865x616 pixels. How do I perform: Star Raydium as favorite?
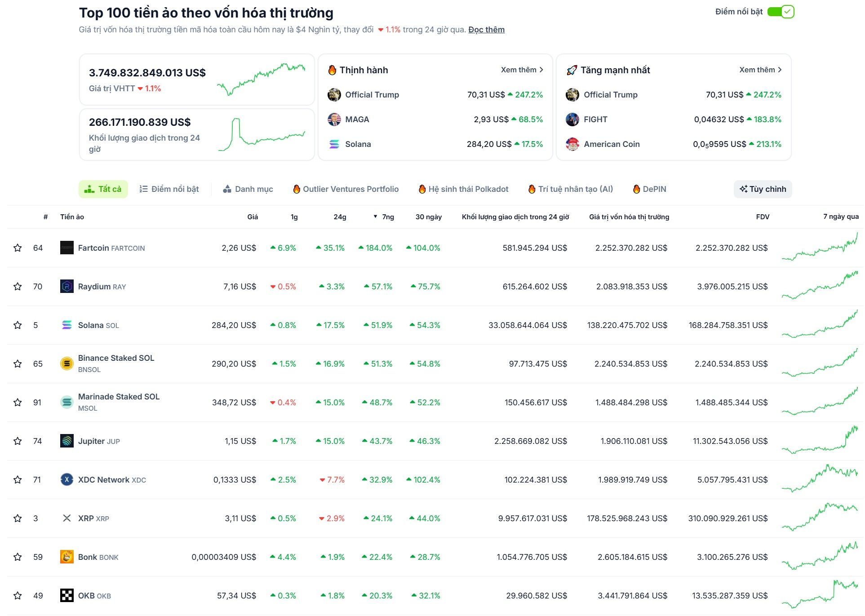[x=18, y=287]
